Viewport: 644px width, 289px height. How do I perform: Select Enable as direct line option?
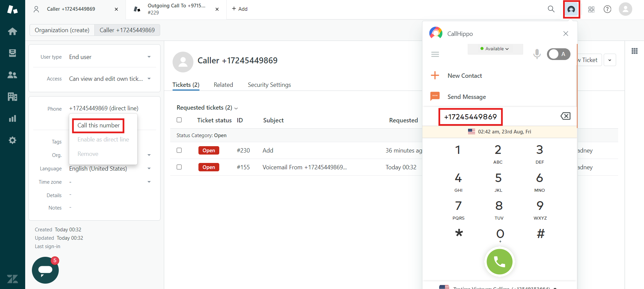point(103,139)
